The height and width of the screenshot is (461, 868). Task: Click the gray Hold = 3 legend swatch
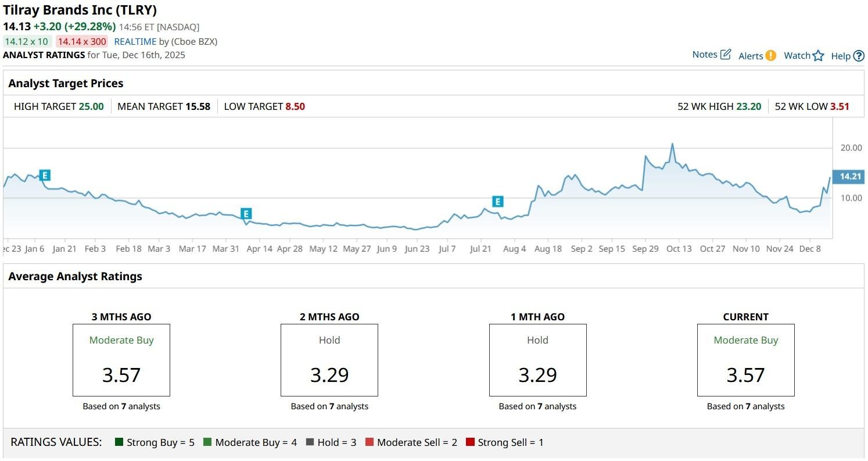[x=310, y=442]
